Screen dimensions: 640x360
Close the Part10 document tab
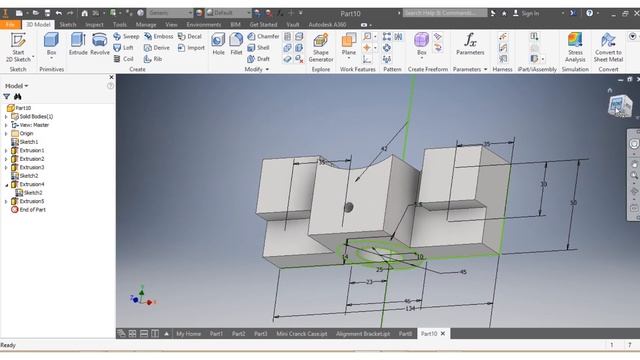pos(443,334)
